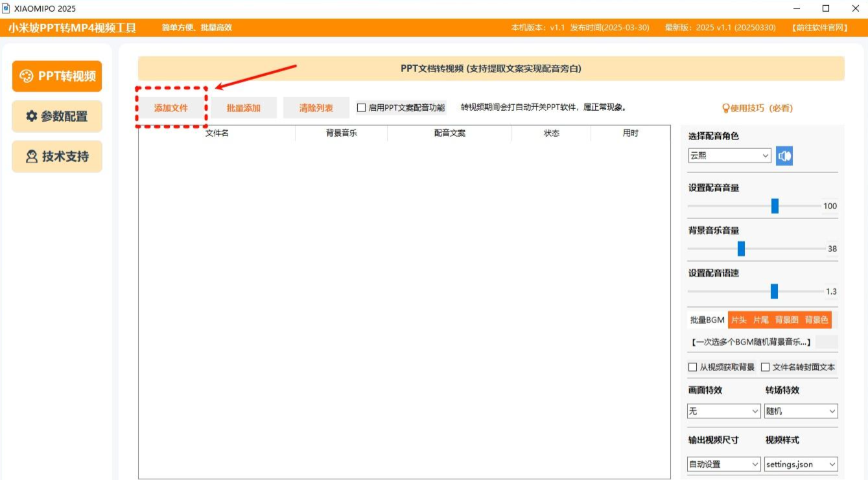Screen dimensions: 868x480
Task: Open the PPT转视频 section
Action: pyautogui.click(x=57, y=76)
